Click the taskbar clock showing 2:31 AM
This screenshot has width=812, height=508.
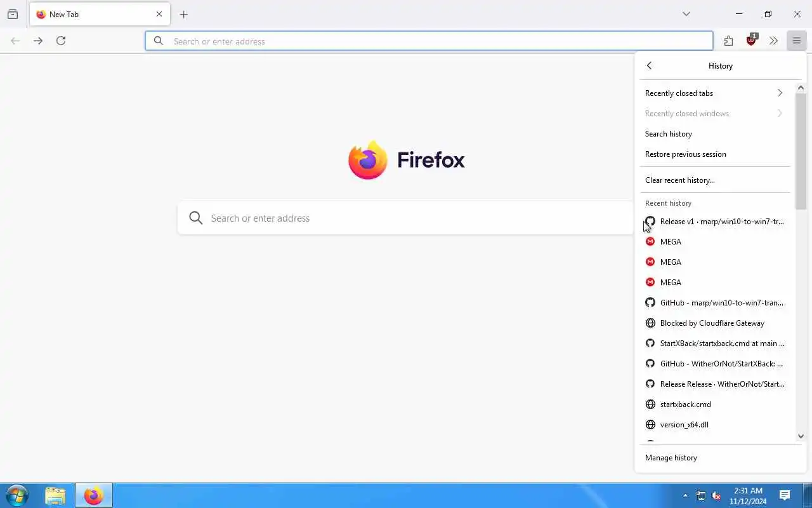[748, 495]
